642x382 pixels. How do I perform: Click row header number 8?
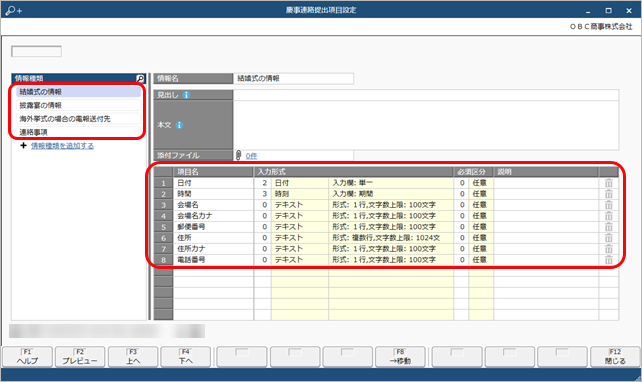click(163, 260)
